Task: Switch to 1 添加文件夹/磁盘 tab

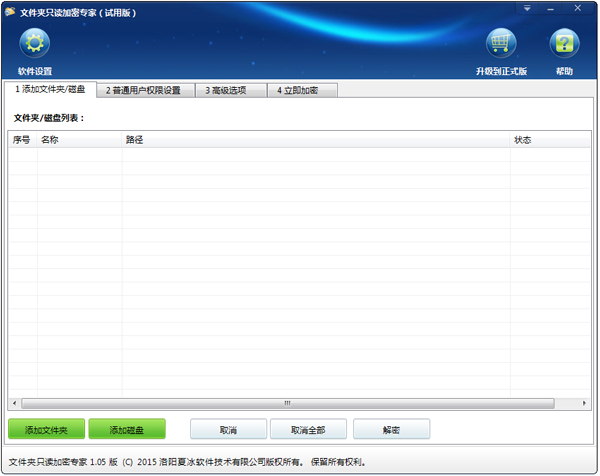Action: click(x=50, y=89)
